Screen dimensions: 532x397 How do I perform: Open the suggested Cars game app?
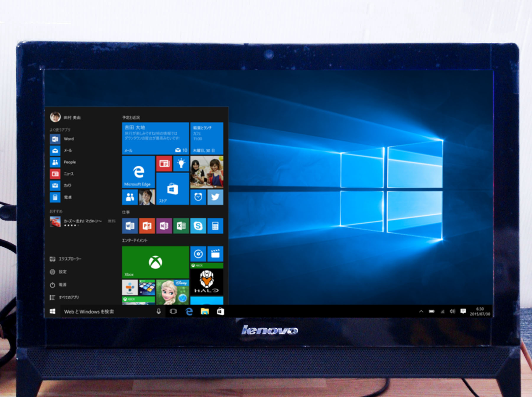[x=82, y=222]
